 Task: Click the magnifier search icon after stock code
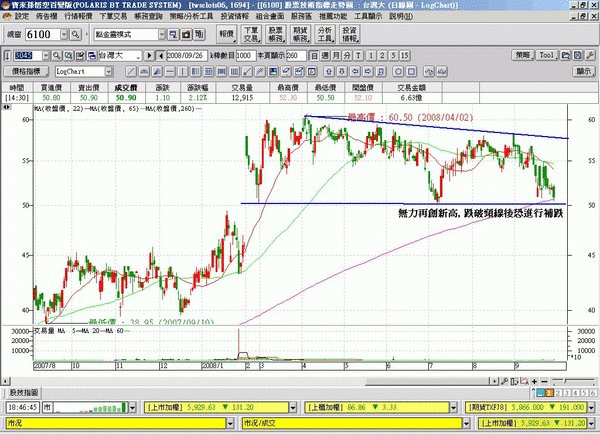(x=57, y=55)
